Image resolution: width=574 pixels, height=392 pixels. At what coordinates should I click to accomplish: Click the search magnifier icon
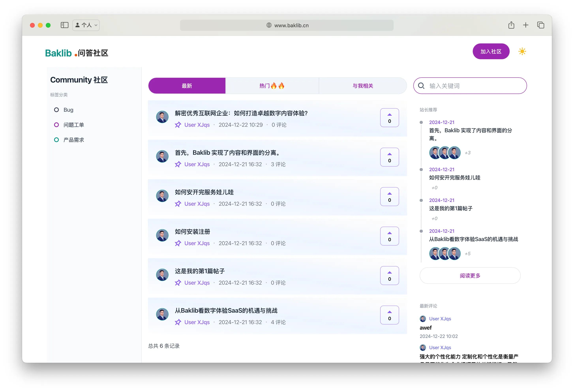click(421, 86)
